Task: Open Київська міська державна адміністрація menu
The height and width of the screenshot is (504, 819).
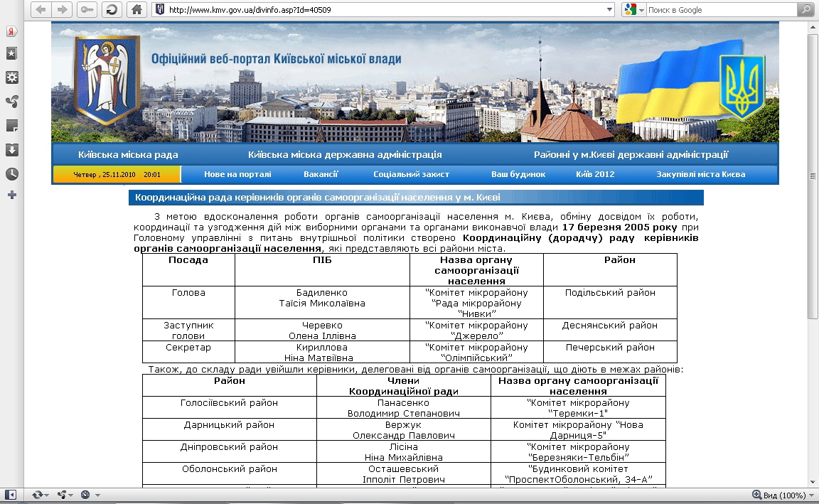Action: [x=345, y=154]
